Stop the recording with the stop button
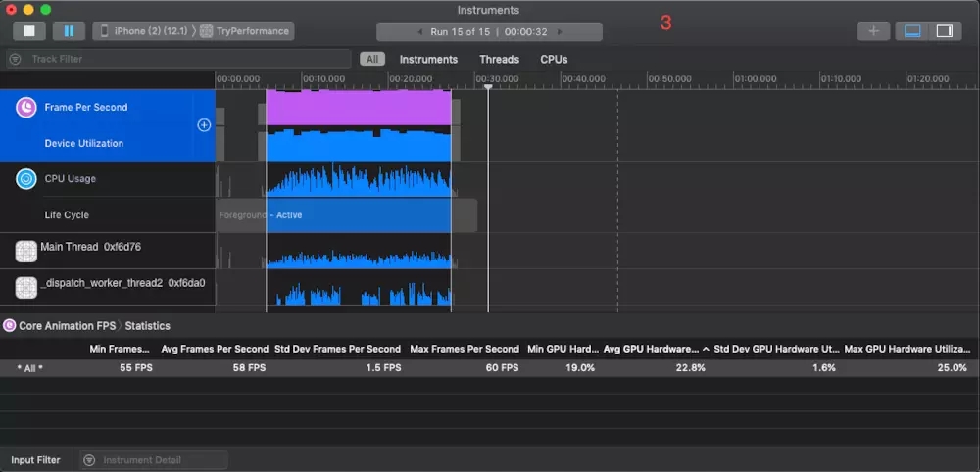Screen dimensions: 980x472 click(x=29, y=31)
